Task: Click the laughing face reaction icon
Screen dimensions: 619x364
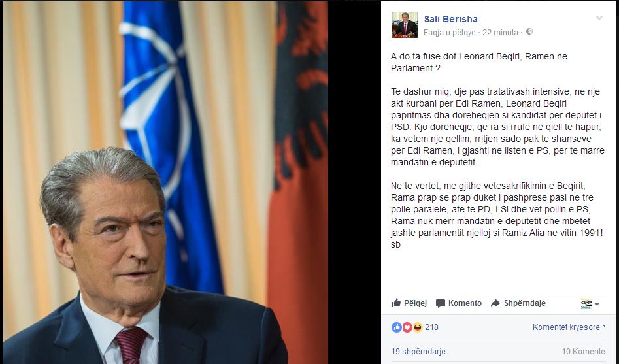Action: pos(417,327)
